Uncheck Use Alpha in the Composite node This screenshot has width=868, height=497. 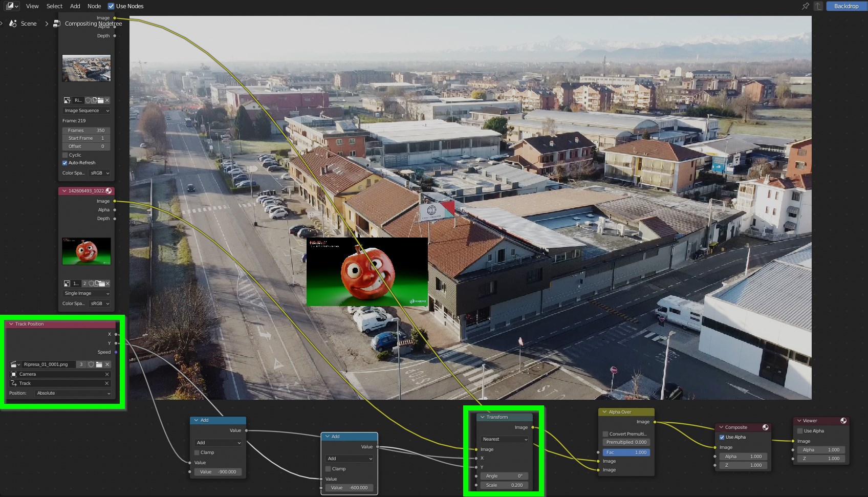723,437
